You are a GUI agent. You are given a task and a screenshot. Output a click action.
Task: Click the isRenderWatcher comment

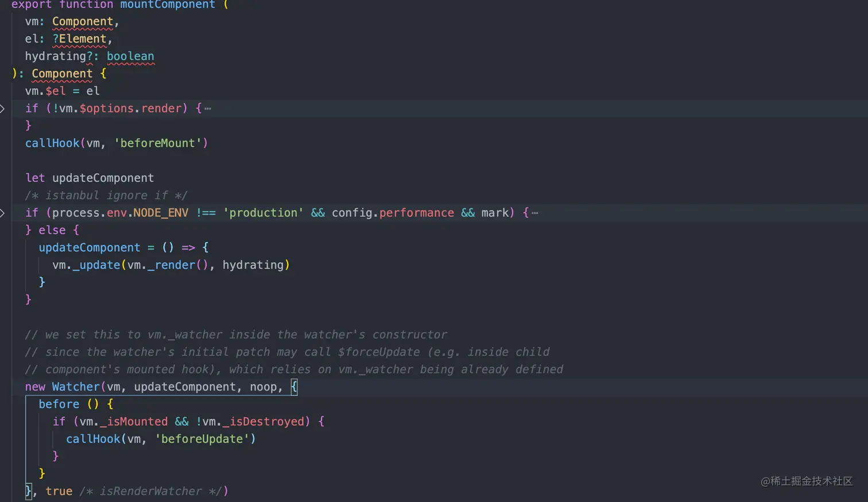click(150, 491)
